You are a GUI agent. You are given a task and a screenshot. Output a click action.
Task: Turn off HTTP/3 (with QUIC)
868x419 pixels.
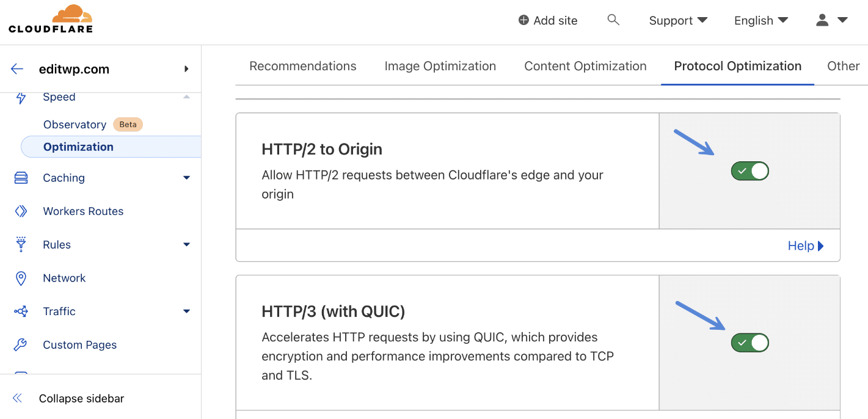point(749,343)
